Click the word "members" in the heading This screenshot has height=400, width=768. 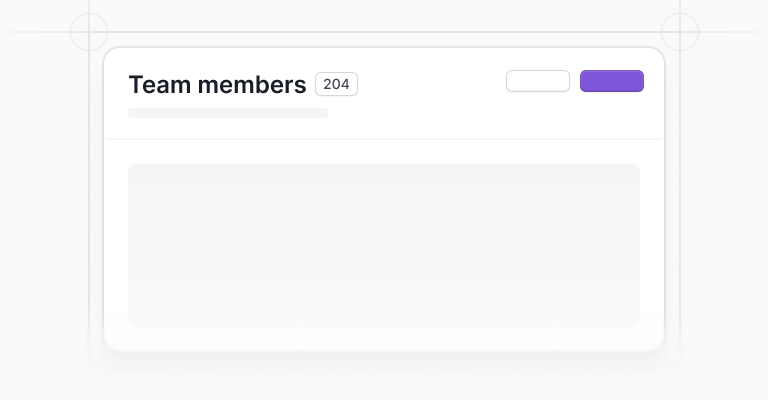(252, 84)
